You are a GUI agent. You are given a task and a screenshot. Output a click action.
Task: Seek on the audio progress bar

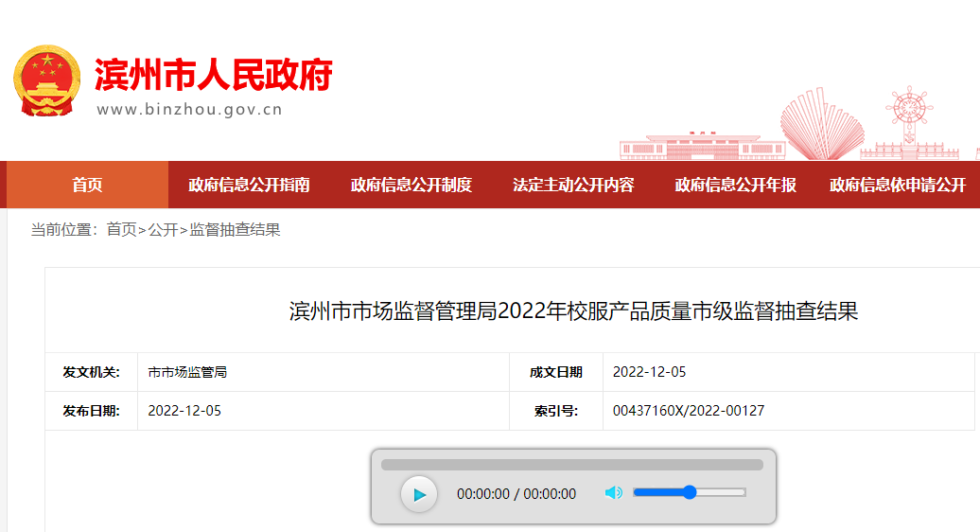(x=572, y=465)
